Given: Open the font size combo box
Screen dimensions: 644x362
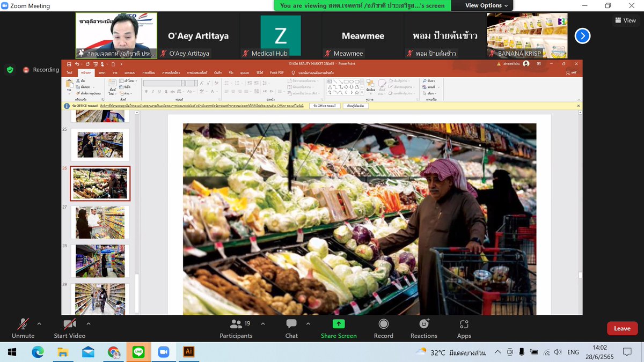Looking at the screenshot, I should coord(192,83).
